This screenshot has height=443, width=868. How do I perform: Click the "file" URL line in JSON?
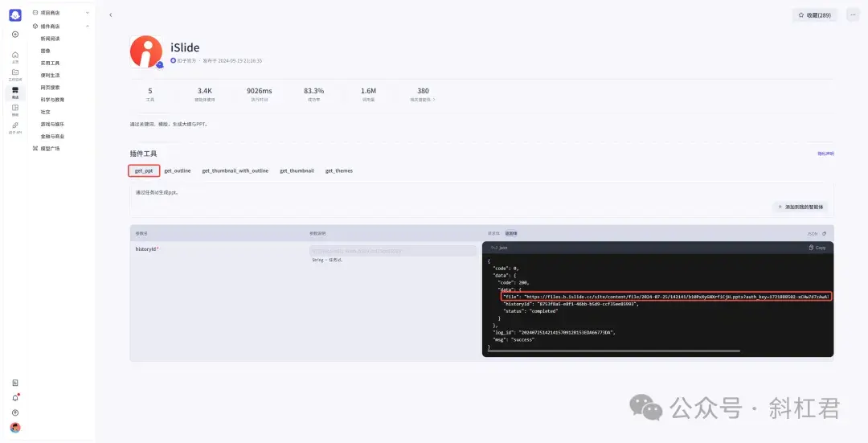tap(666, 297)
